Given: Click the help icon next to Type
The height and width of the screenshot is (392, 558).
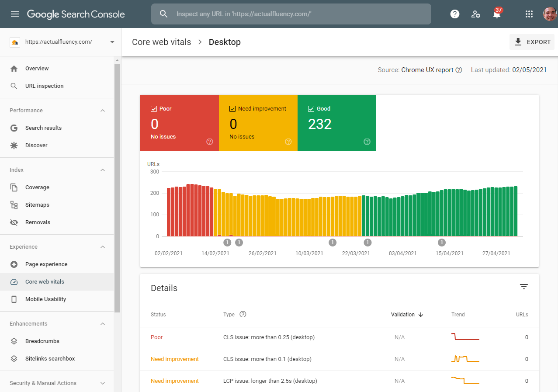Looking at the screenshot, I should coord(243,314).
